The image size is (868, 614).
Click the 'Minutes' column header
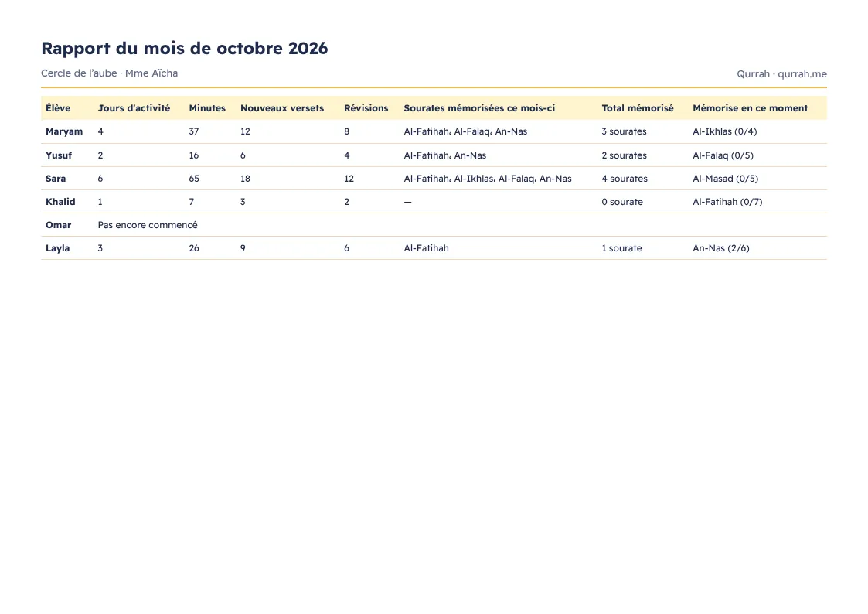207,108
